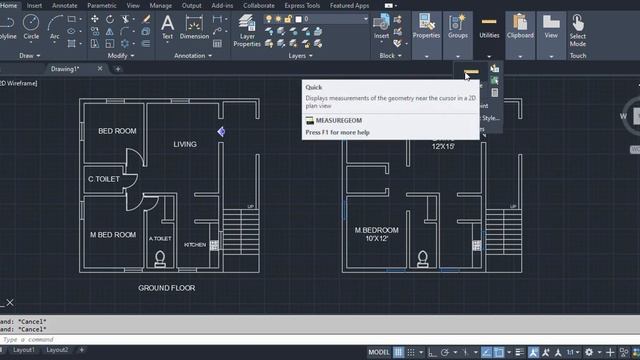640x360 pixels.
Task: Select the Mirror tool
Action: 110,31
